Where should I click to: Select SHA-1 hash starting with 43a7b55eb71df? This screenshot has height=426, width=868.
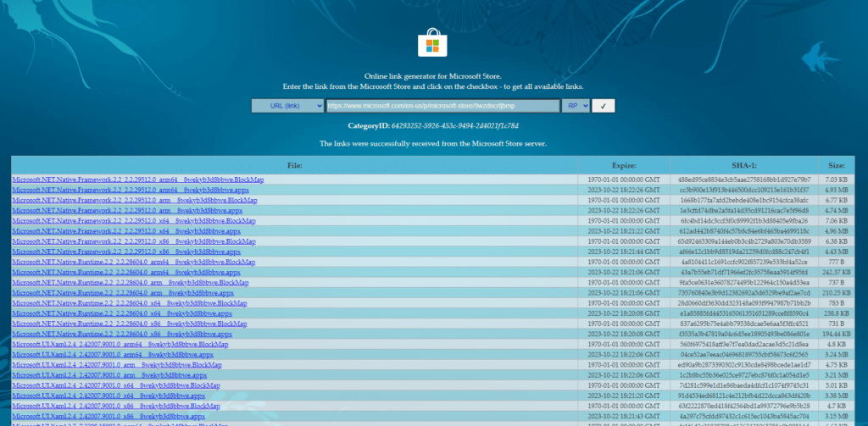click(x=744, y=272)
